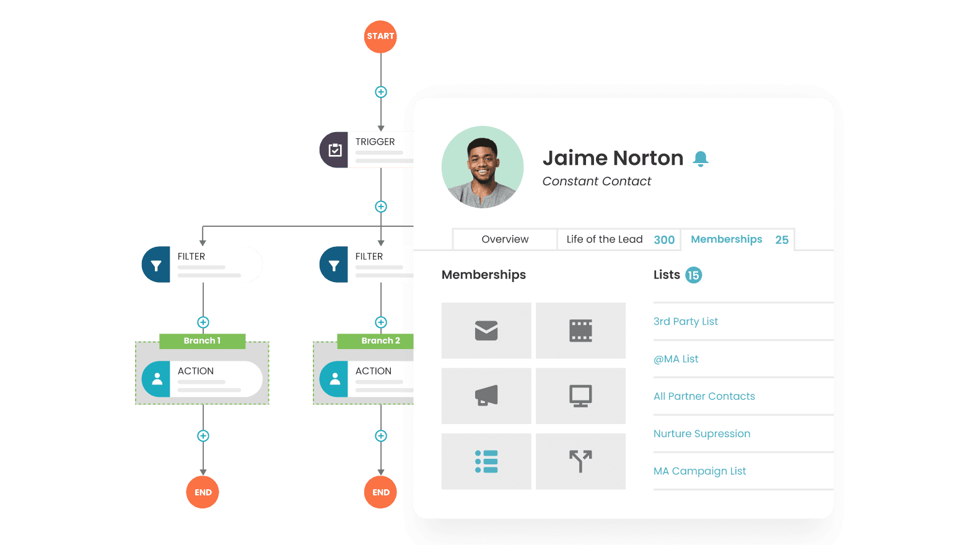The image size is (980, 545).
Task: Click Jaime Norton's profile photo
Action: coord(483,167)
